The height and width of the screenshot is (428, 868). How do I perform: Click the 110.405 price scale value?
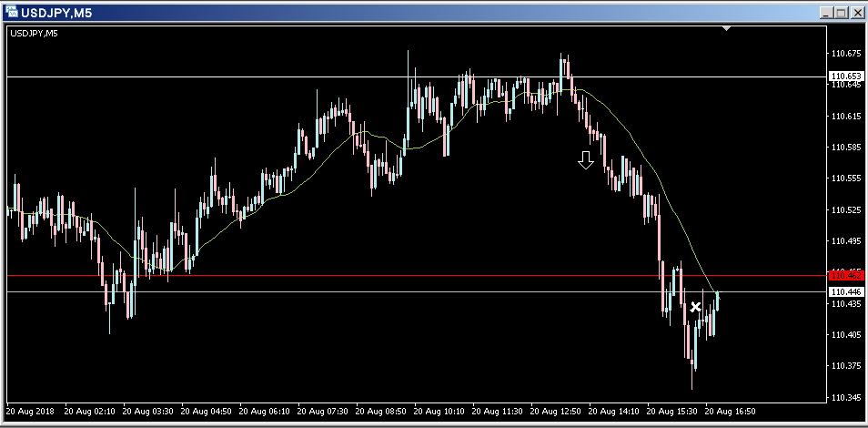pos(845,335)
